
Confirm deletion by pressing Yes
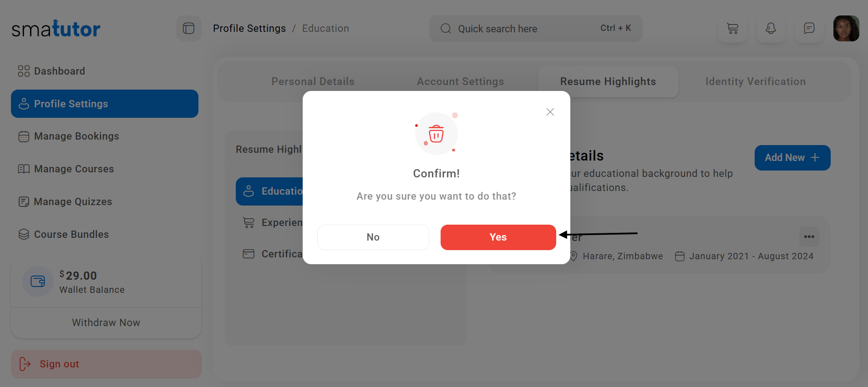pyautogui.click(x=498, y=237)
